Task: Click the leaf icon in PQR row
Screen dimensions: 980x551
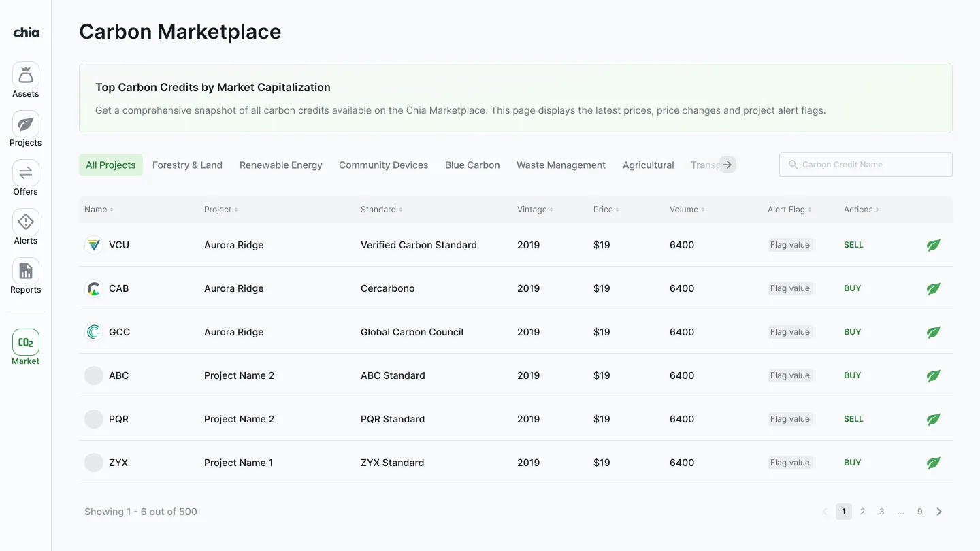Action: tap(934, 419)
